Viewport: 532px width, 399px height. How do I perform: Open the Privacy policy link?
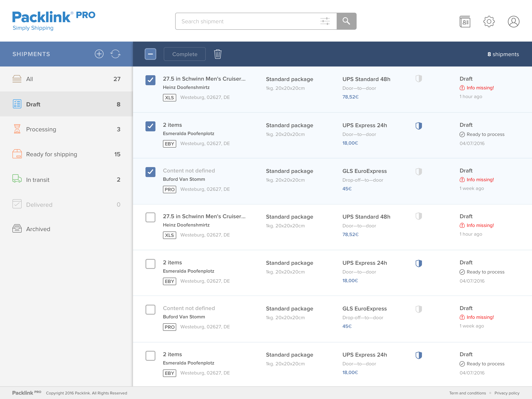[507, 393]
